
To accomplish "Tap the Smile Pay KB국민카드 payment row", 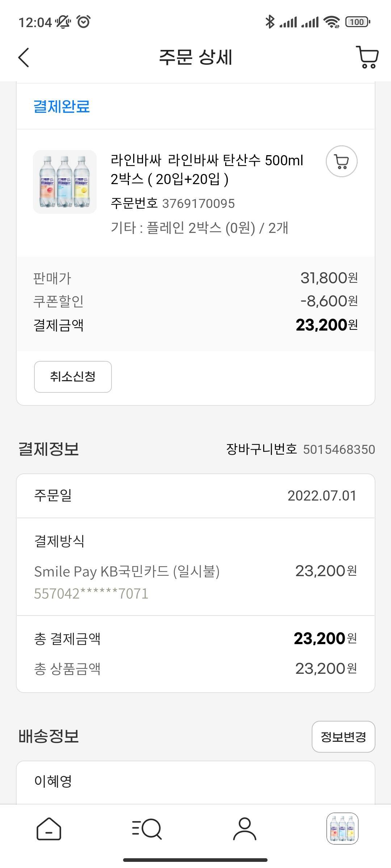I will (195, 567).
